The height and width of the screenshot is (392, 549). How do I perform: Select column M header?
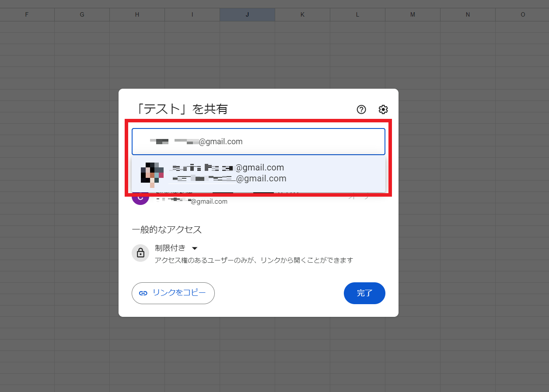point(413,15)
